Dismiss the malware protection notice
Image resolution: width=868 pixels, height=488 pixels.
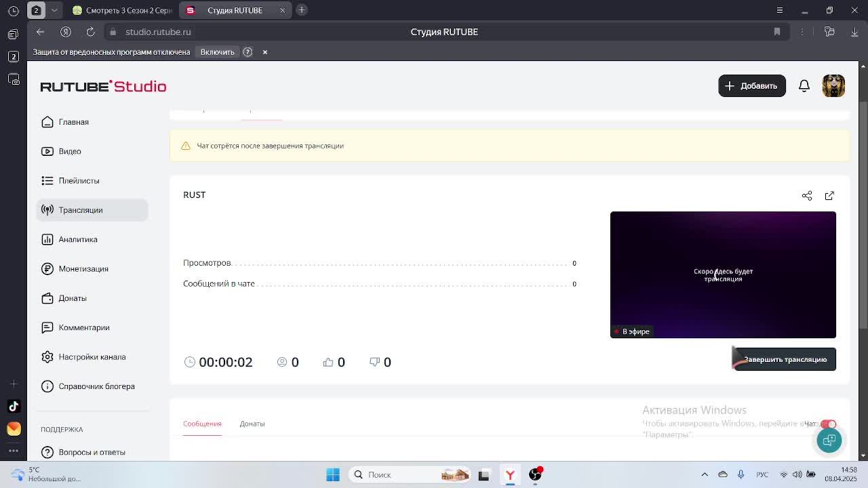(x=265, y=52)
